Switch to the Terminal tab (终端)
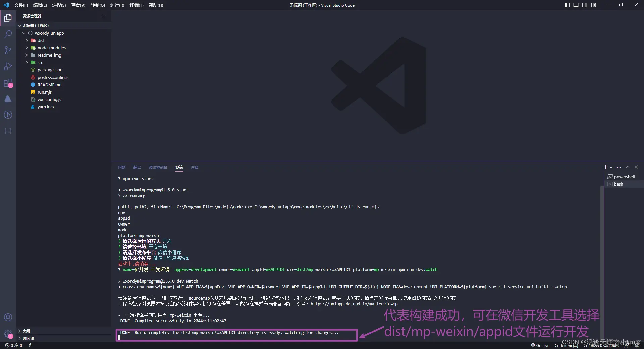Screen dimensions: 644x349 (x=179, y=167)
